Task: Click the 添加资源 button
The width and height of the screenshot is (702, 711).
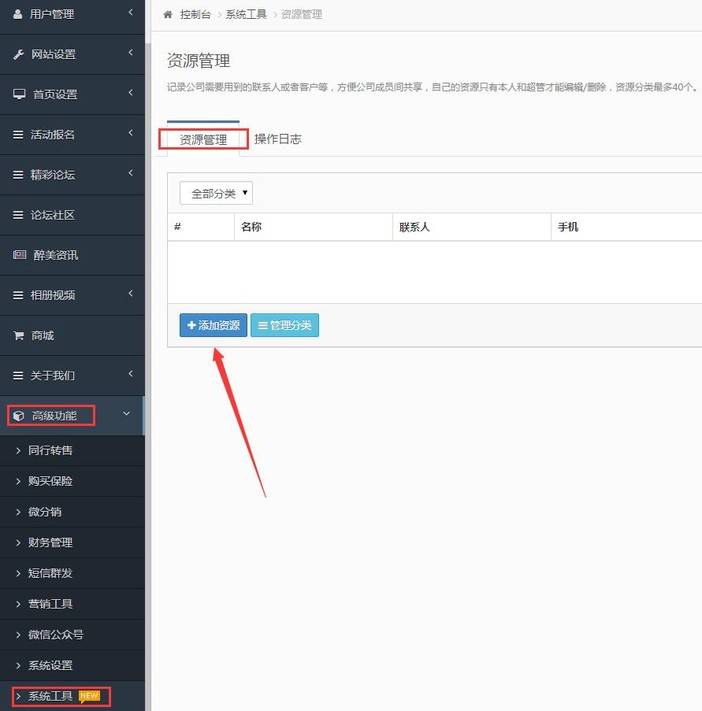Action: [x=213, y=326]
